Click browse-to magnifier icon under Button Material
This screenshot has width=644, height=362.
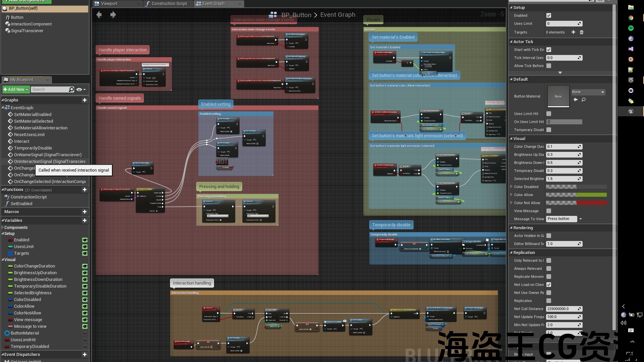pyautogui.click(x=584, y=100)
